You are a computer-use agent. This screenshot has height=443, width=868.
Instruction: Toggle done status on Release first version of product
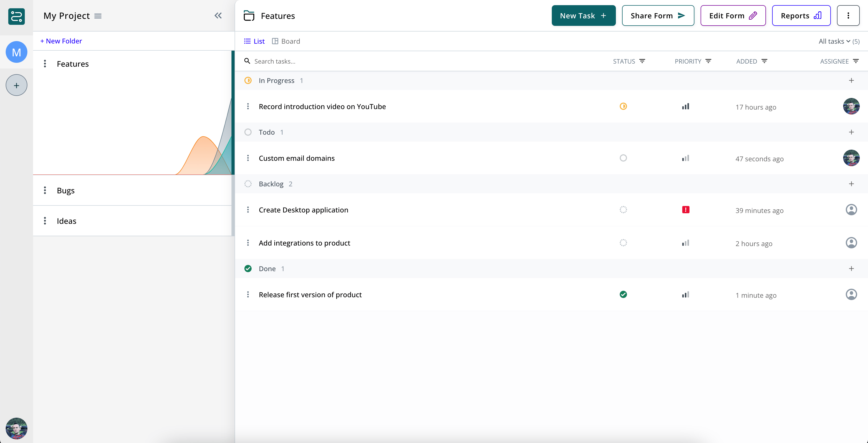[x=623, y=294]
